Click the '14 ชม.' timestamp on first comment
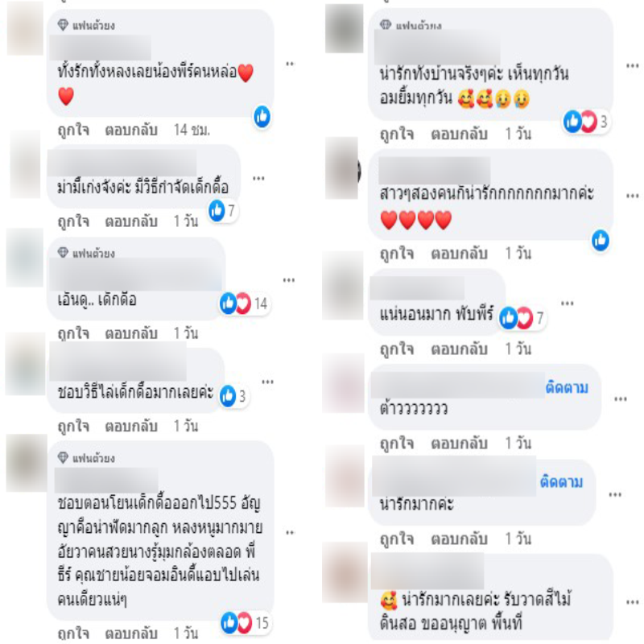 (x=192, y=130)
